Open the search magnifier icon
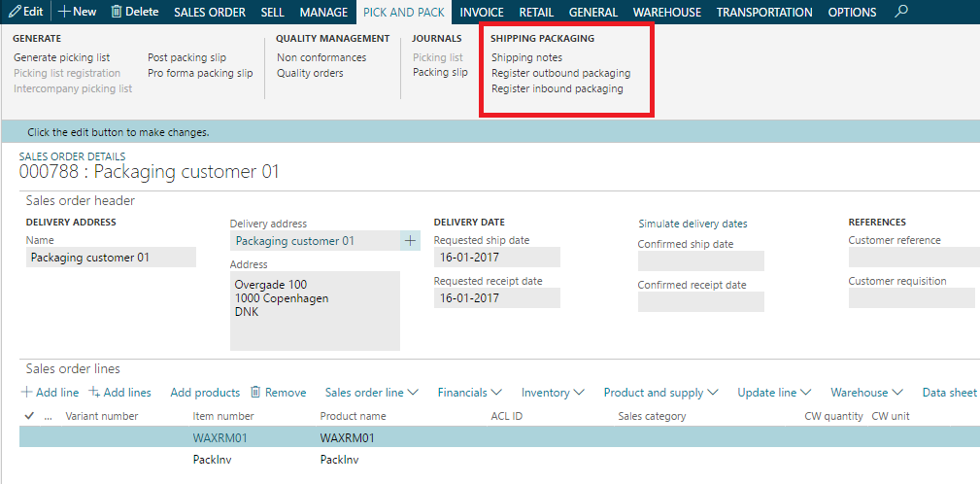980x484 pixels. (x=901, y=12)
